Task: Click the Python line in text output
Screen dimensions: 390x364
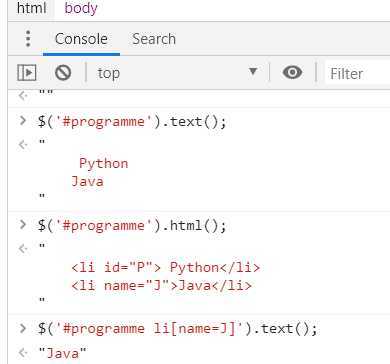Action: (x=104, y=163)
